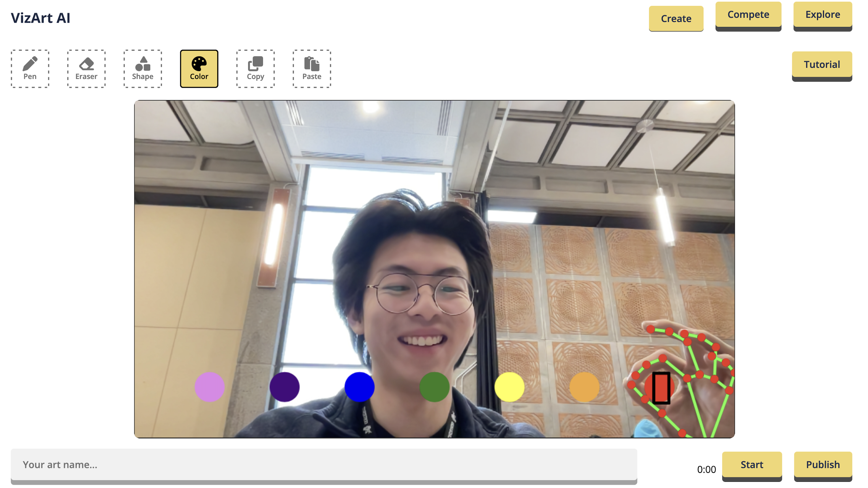Publish the artwork
868x488 pixels.
tap(823, 465)
